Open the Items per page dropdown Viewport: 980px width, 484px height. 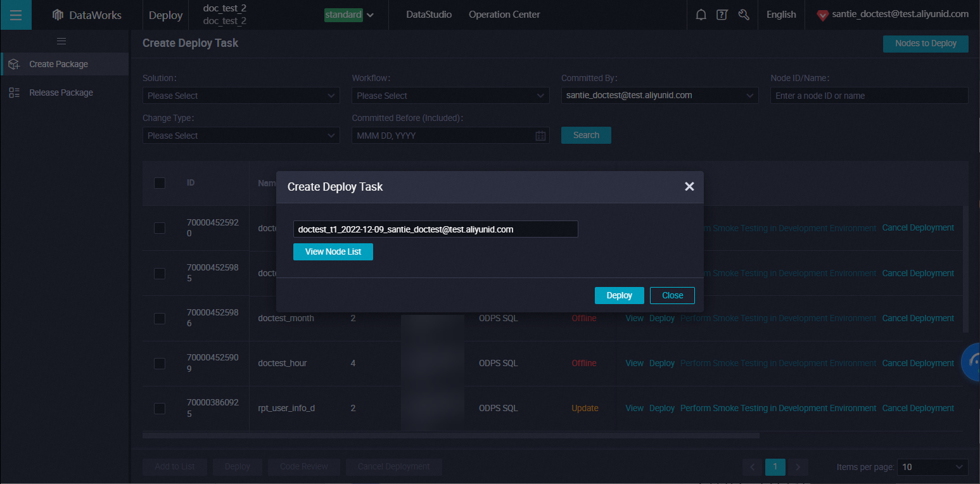tap(931, 467)
